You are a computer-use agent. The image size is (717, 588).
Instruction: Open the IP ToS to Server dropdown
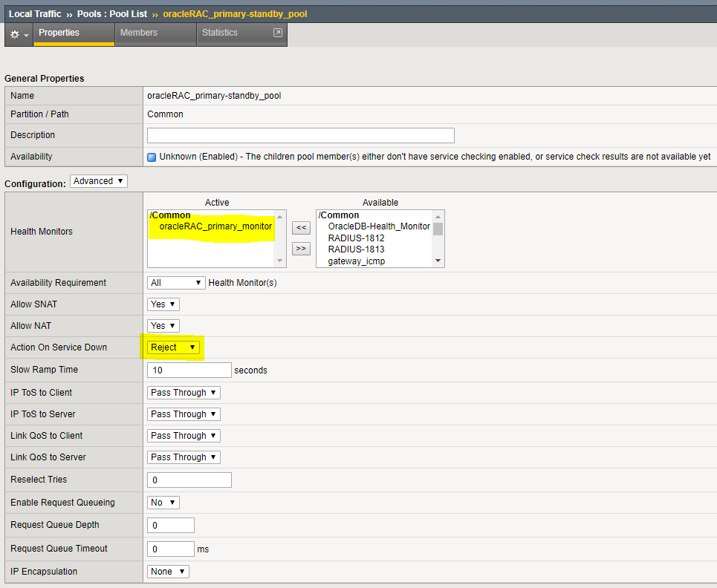tap(184, 414)
